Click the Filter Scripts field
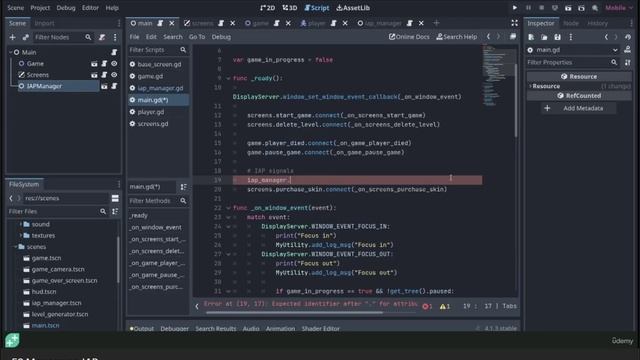The height and width of the screenshot is (360, 640). point(158,50)
